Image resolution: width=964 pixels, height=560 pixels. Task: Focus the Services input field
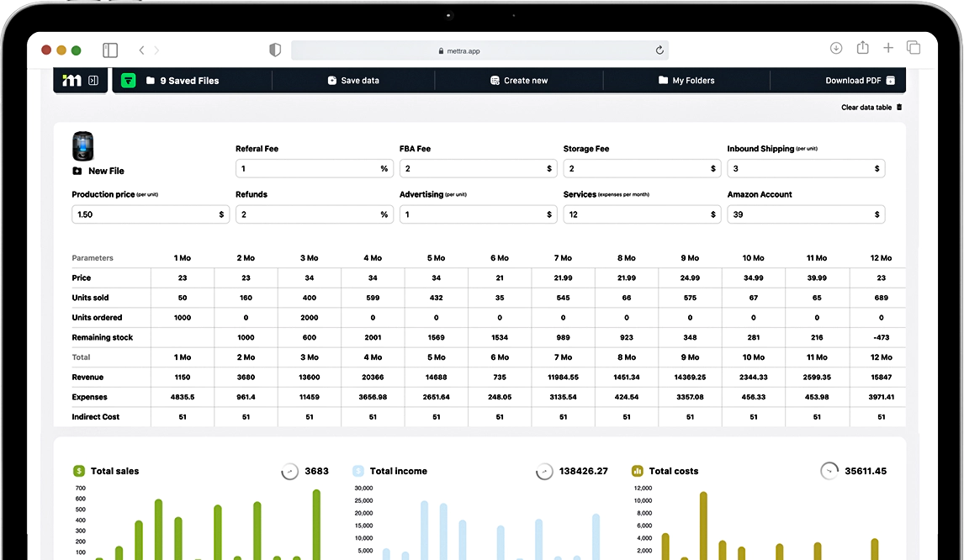coord(642,214)
